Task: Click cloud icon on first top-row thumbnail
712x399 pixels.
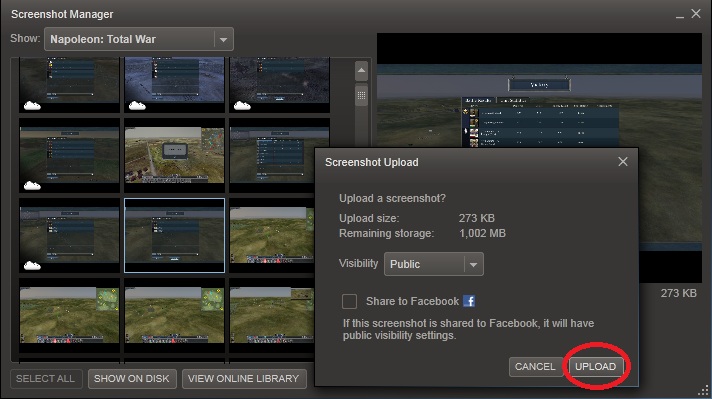Action: coord(32,106)
